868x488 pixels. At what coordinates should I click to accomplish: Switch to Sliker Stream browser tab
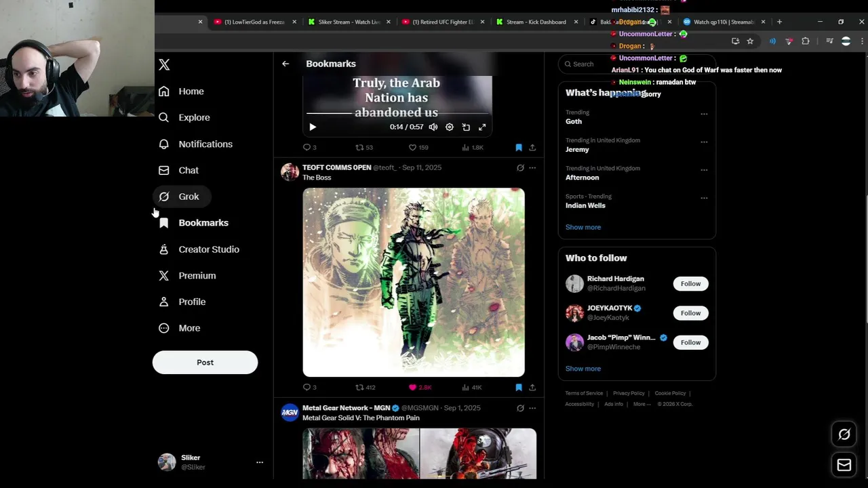click(x=349, y=22)
